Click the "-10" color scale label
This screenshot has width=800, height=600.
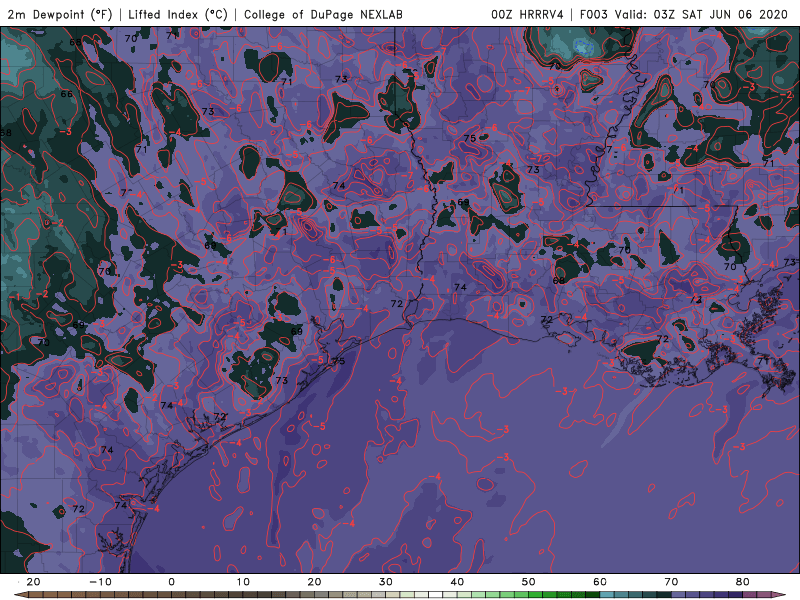[x=100, y=582]
